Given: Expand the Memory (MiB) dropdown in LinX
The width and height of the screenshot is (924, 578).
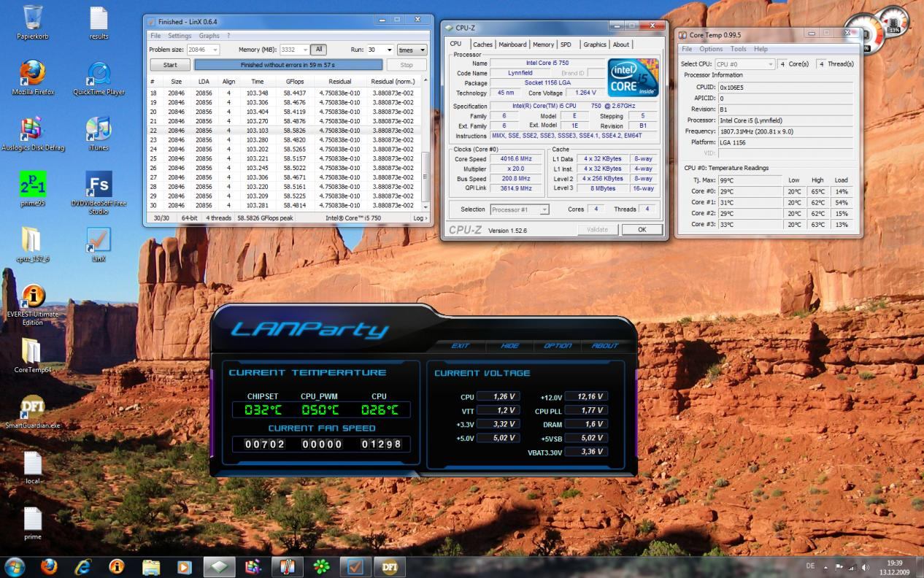Looking at the screenshot, I should pos(306,50).
